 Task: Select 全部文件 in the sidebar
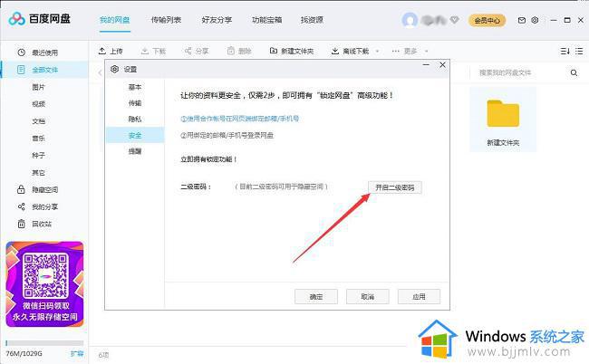click(44, 70)
